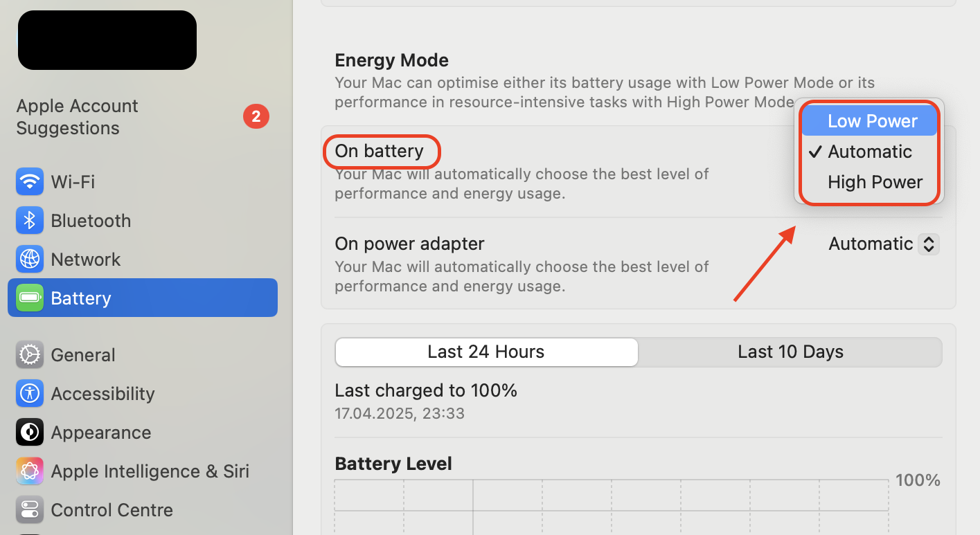Open General settings via gear icon

pos(29,354)
